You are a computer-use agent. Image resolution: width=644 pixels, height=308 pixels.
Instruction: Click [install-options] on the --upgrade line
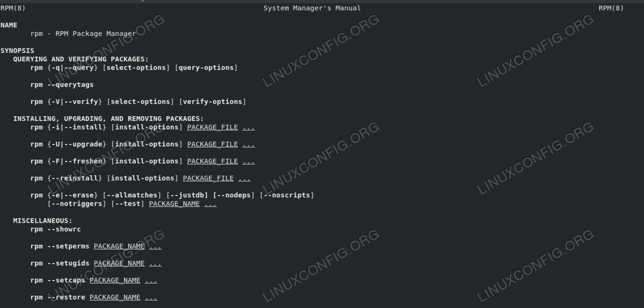click(x=147, y=144)
